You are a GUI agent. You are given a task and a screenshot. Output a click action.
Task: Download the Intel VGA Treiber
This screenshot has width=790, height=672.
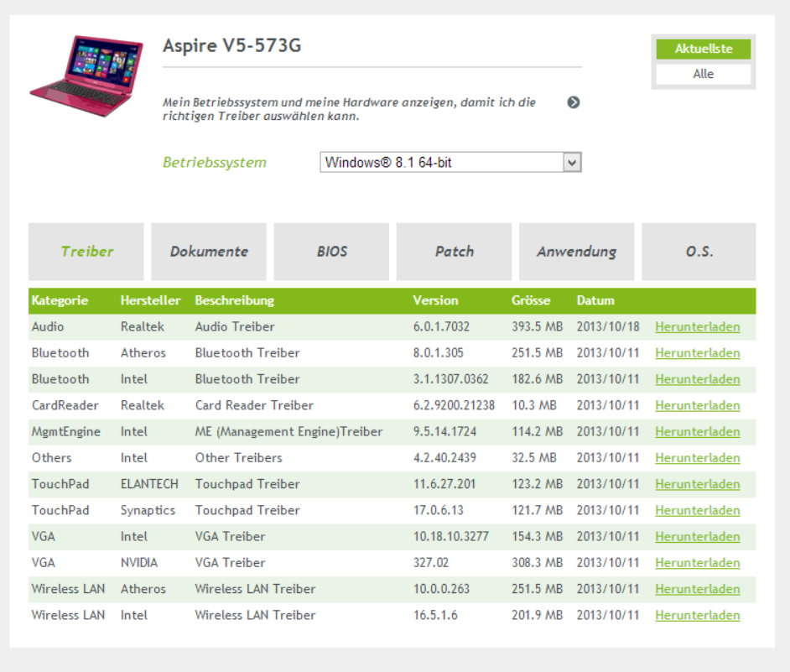pyautogui.click(x=697, y=536)
